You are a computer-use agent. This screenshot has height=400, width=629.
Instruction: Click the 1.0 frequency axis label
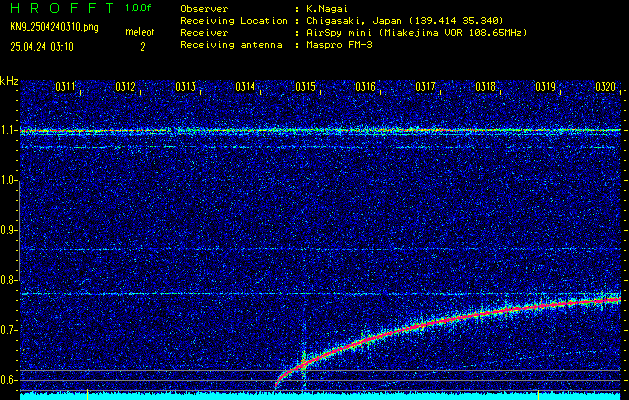(7, 180)
